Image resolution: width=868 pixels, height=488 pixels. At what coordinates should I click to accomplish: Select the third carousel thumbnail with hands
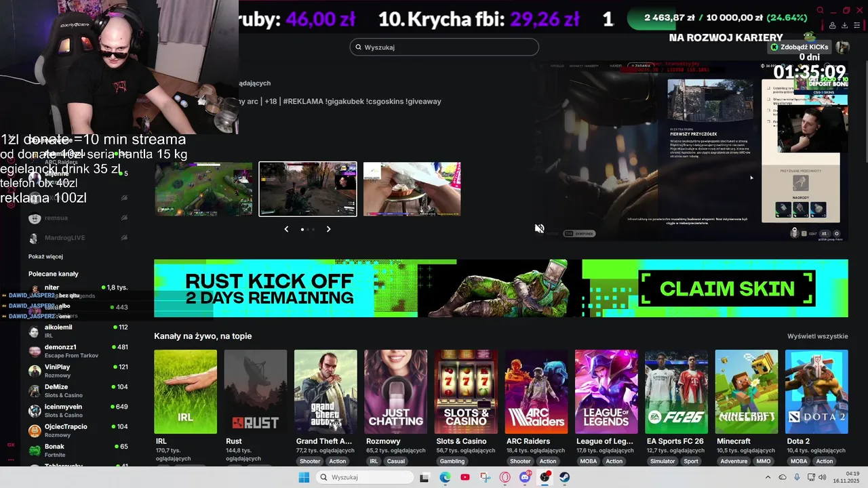pos(412,189)
